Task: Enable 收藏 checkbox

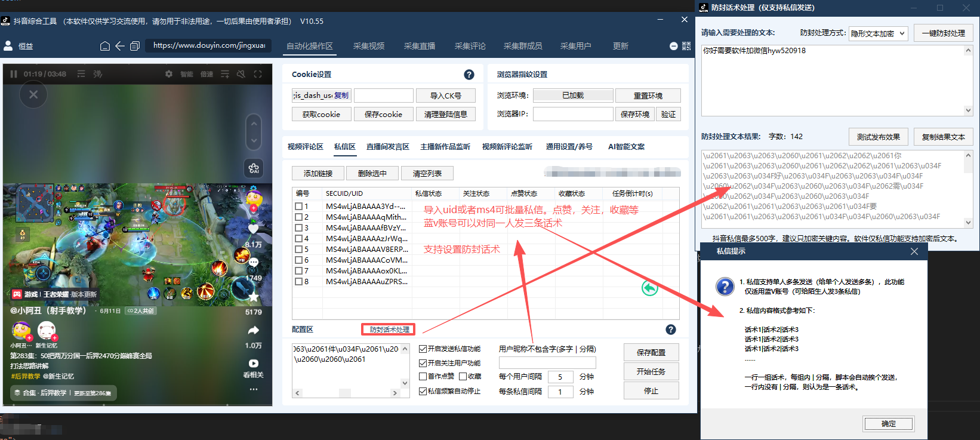Action: pos(463,376)
